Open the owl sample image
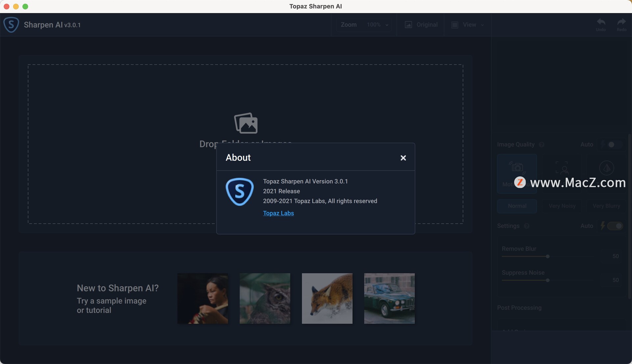Image resolution: width=632 pixels, height=364 pixels. [265, 299]
